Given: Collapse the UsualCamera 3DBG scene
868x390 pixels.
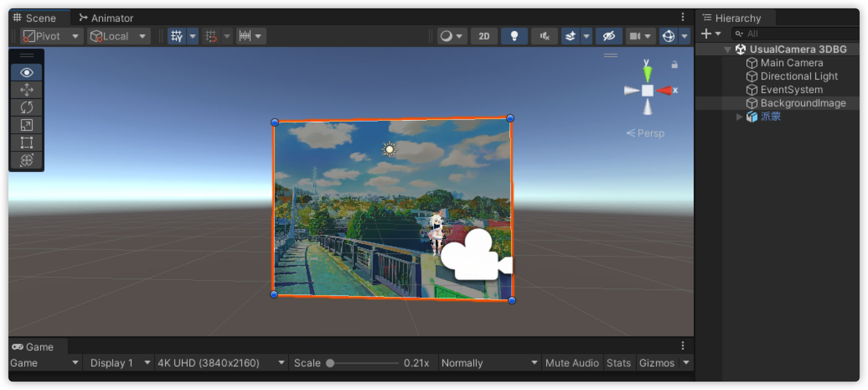Looking at the screenshot, I should [728, 49].
